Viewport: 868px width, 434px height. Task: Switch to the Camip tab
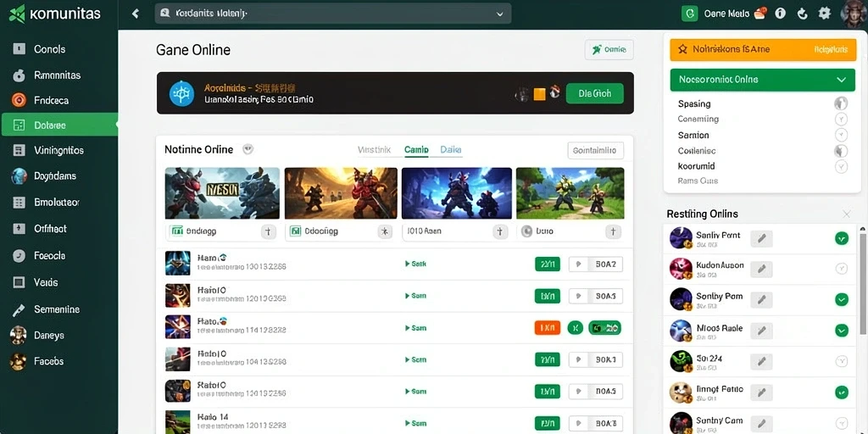[x=416, y=149]
